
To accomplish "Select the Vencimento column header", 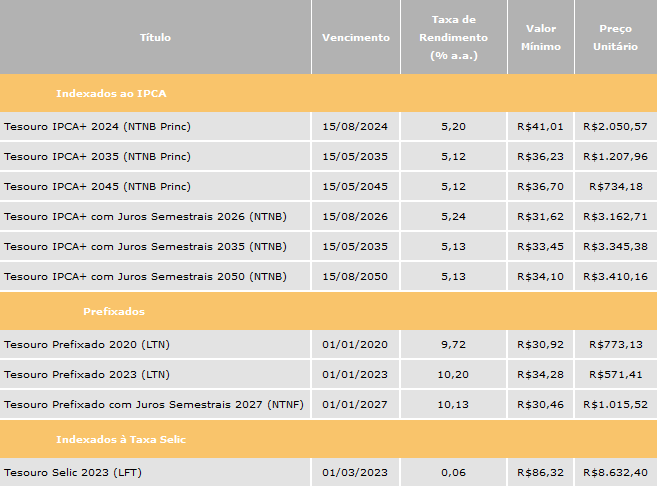I will (x=356, y=37).
